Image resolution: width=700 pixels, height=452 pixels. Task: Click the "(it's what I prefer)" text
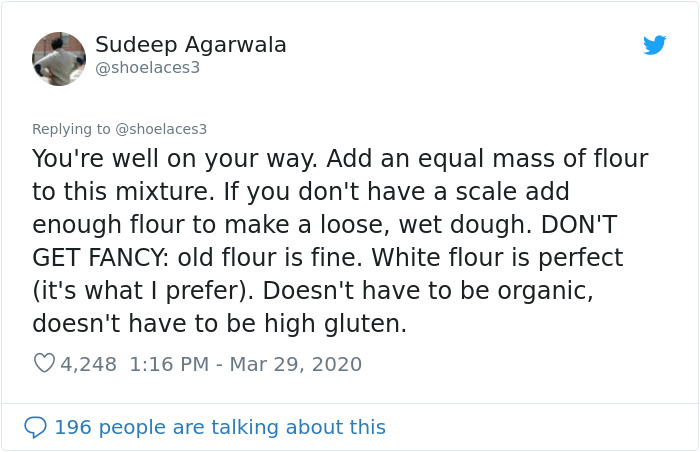pos(157,291)
